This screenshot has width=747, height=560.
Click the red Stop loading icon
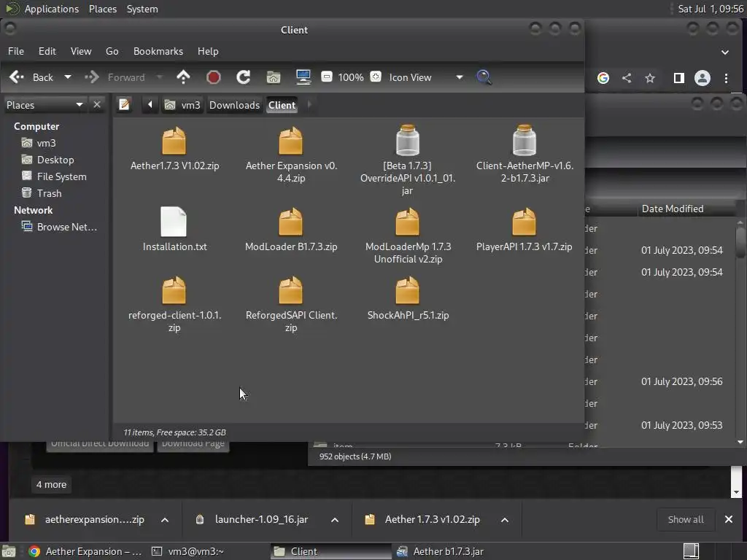click(x=214, y=77)
